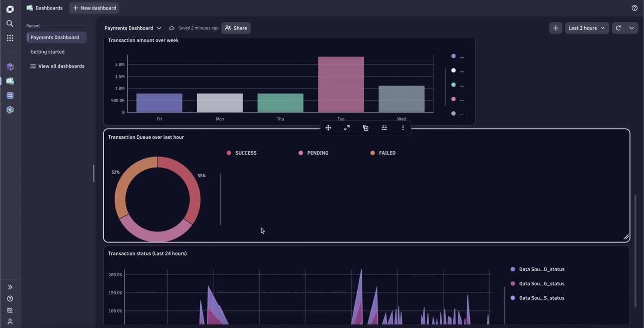The height and width of the screenshot is (328, 644).
Task: Toggle the white legend dot in weekly chart
Action: point(453,70)
